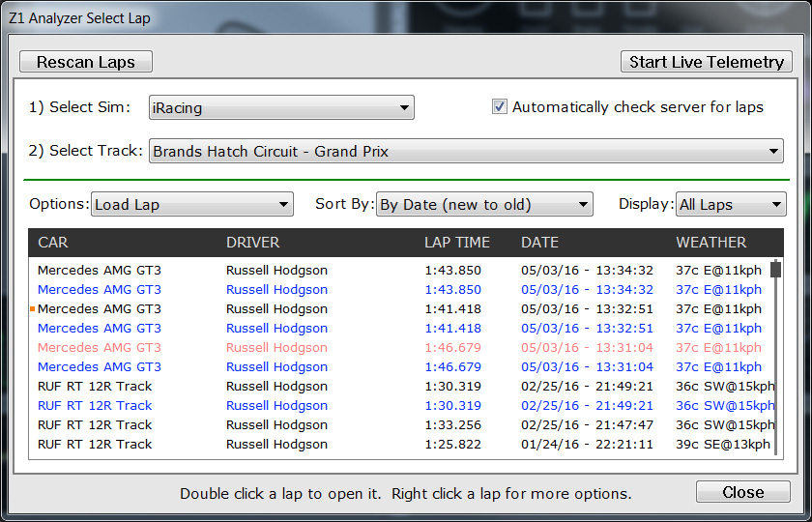Select RUF lap with time 1:33.256
Image resolution: width=812 pixels, height=522 pixels.
[x=401, y=425]
